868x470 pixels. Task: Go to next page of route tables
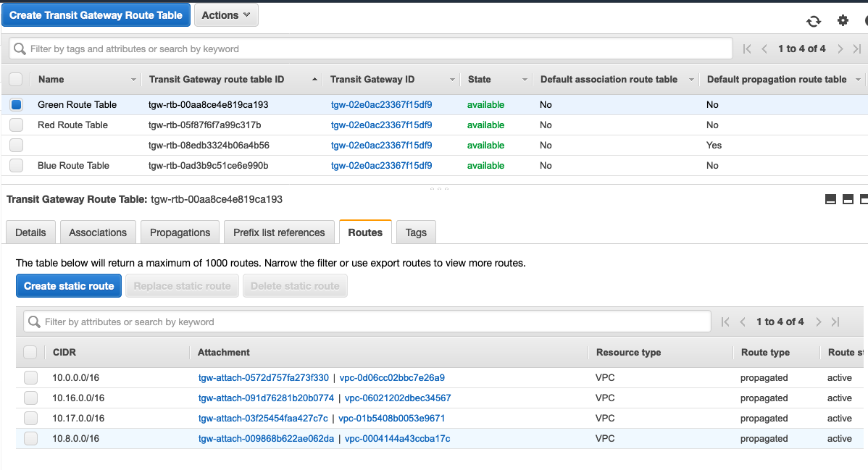[x=840, y=49]
